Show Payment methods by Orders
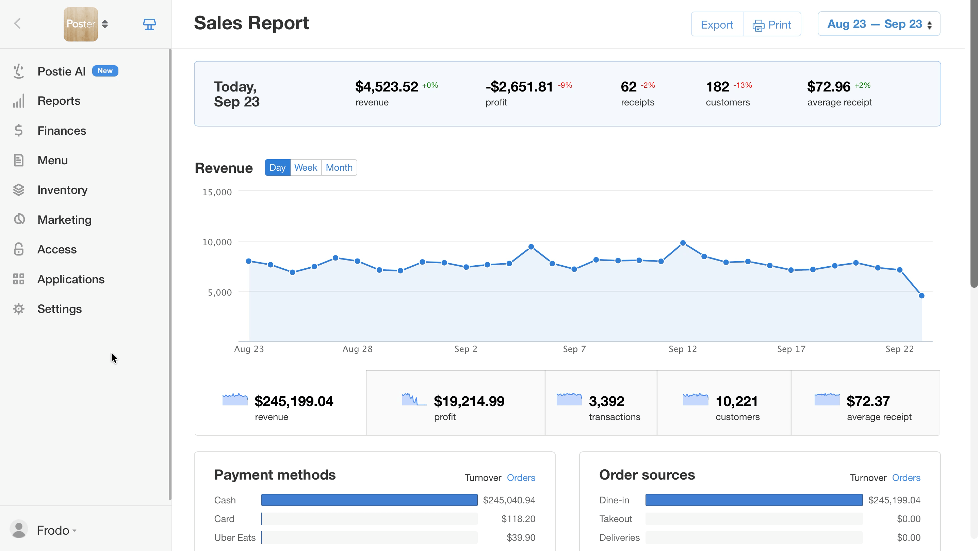This screenshot has height=551, width=980. pos(521,478)
